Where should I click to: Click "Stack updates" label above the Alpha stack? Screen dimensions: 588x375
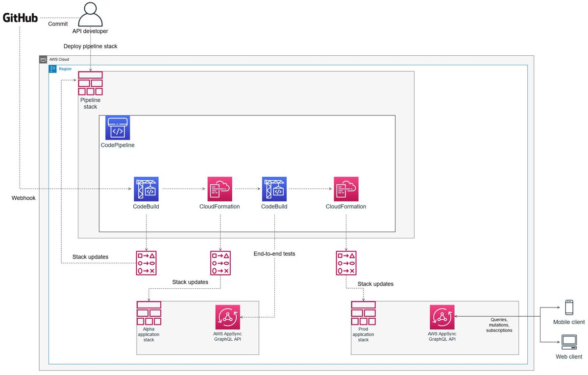click(x=190, y=282)
